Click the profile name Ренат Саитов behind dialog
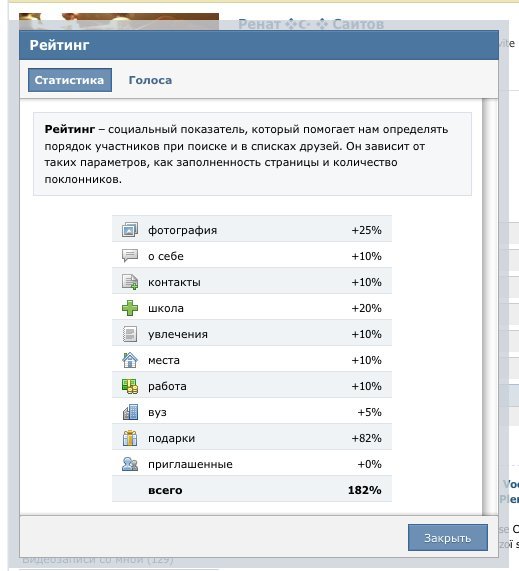This screenshot has height=571, width=519. point(311,24)
